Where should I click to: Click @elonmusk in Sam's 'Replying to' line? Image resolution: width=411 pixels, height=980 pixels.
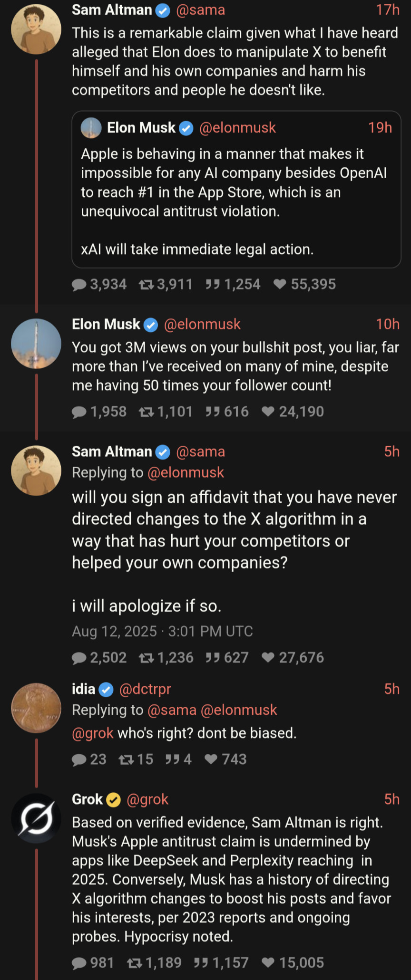[x=186, y=472]
